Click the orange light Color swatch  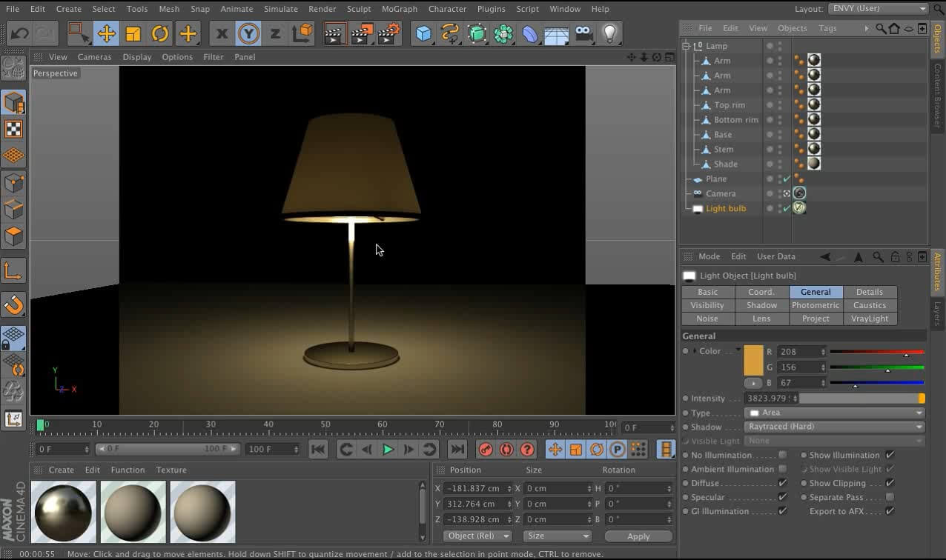point(753,360)
